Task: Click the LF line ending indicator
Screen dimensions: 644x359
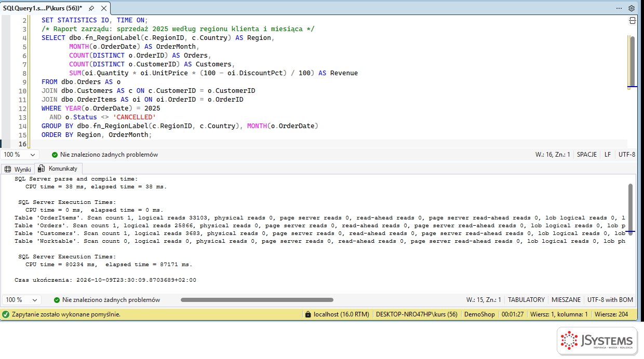Action: pyautogui.click(x=608, y=155)
